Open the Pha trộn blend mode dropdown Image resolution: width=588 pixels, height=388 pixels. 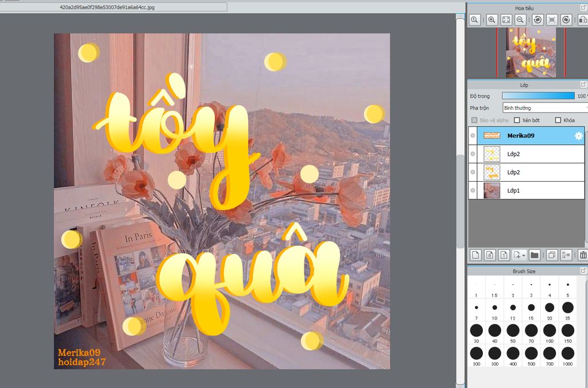545,108
